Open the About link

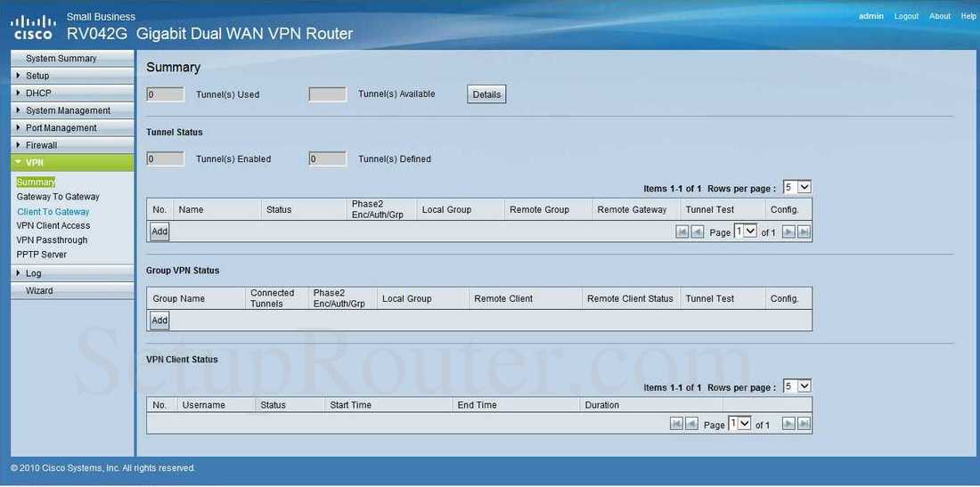click(x=939, y=16)
